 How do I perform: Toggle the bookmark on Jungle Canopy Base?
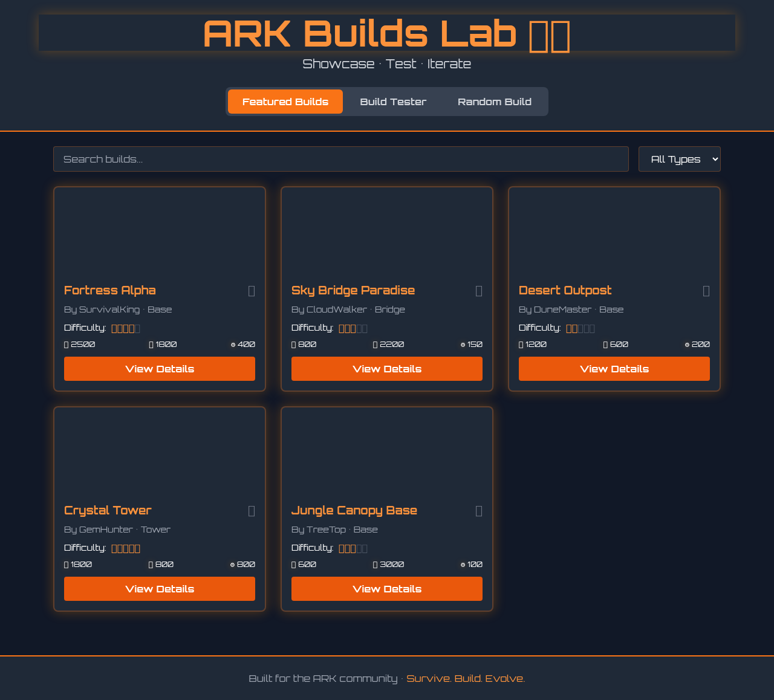480,511
